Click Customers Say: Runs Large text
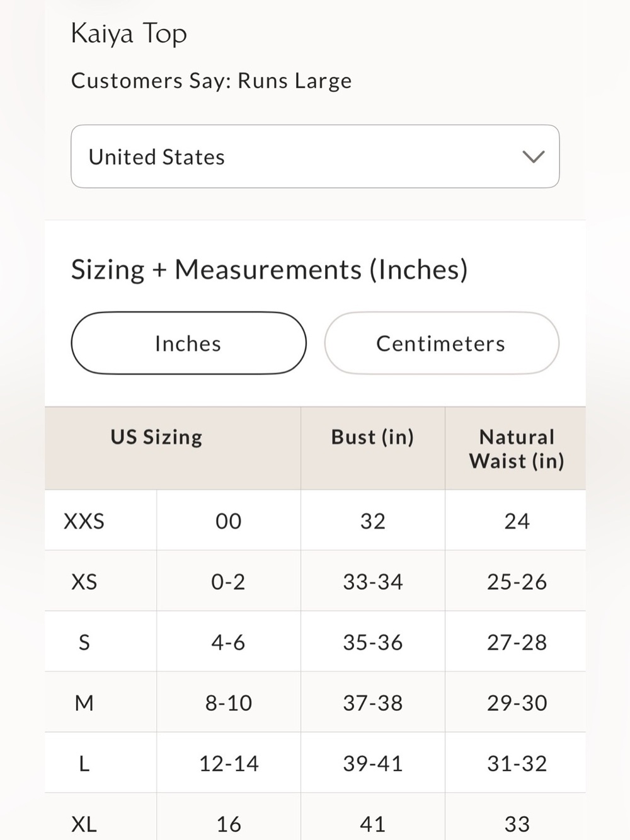 click(x=212, y=81)
